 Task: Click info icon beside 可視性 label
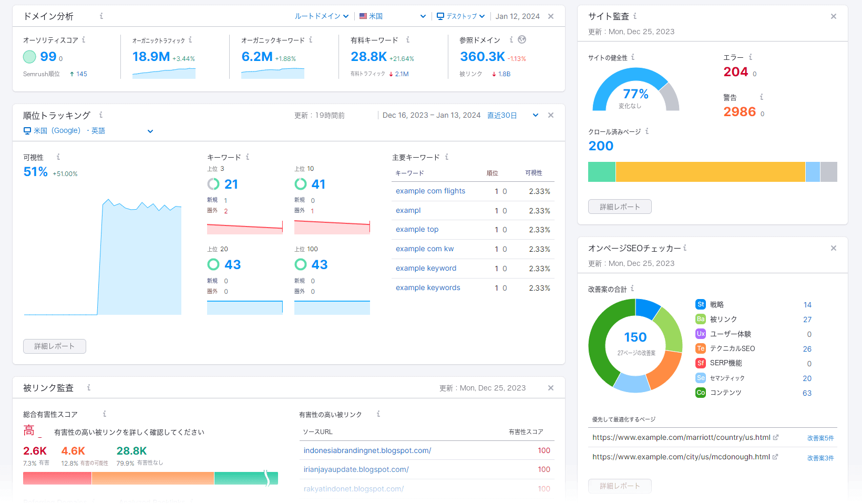pos(58,157)
